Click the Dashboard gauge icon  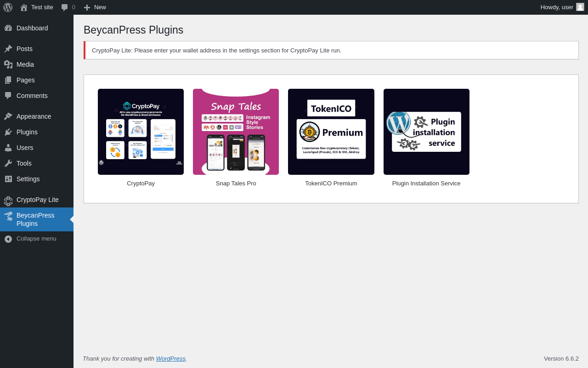(8, 28)
